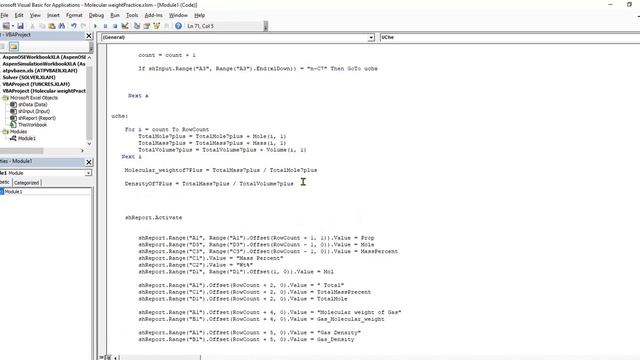Select Module1 in the project tree
This screenshot has height=360, width=640.
[27, 138]
